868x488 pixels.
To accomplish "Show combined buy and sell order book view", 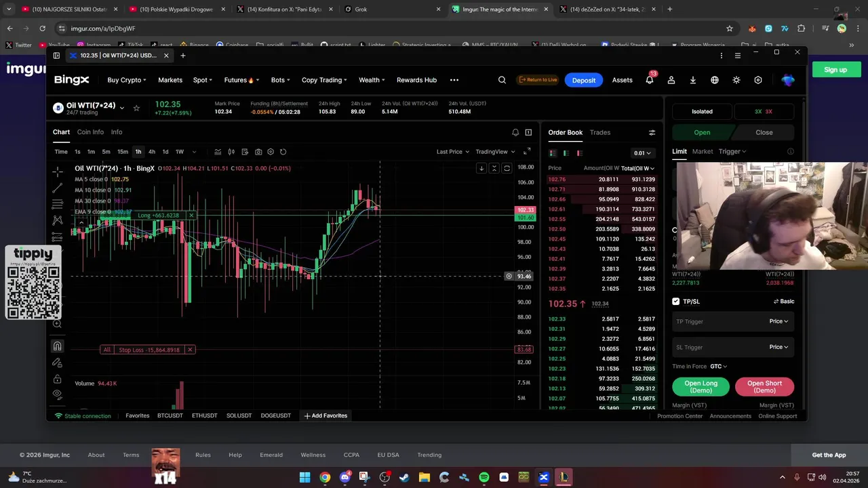I will (x=553, y=153).
